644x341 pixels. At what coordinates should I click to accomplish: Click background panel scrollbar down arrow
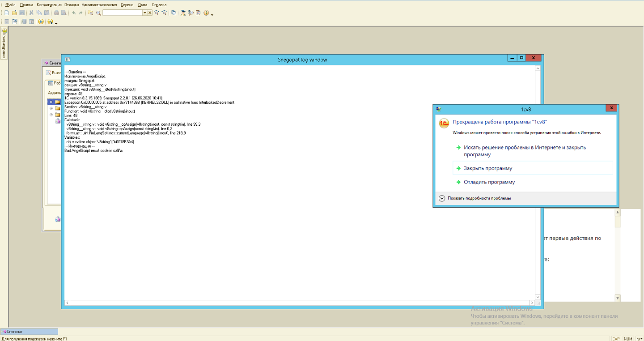pyautogui.click(x=618, y=298)
